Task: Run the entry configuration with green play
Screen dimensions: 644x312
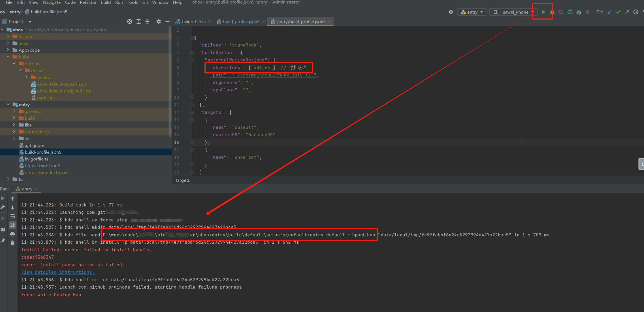Action: pos(543,12)
